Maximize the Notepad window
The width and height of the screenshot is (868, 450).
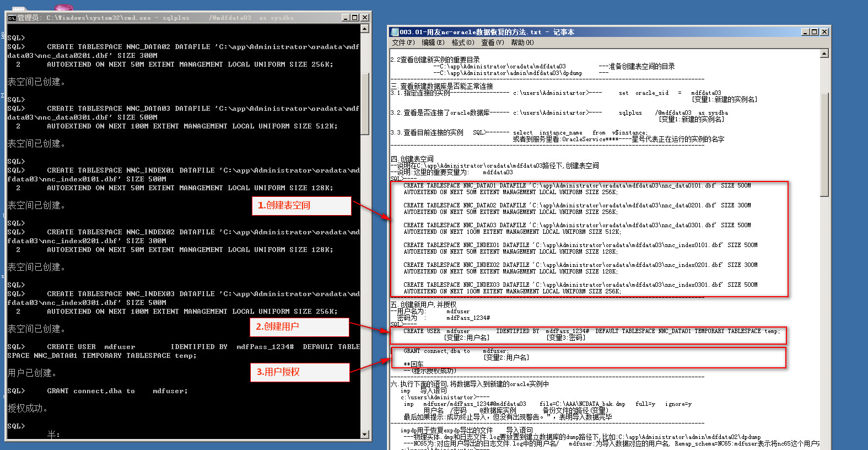(x=815, y=32)
